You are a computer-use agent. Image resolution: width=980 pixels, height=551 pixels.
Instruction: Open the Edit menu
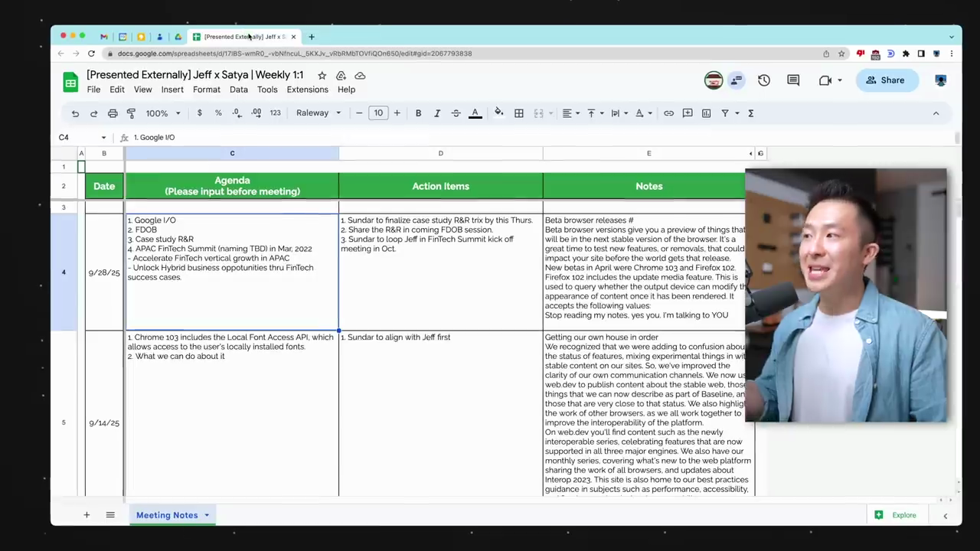[x=117, y=90]
